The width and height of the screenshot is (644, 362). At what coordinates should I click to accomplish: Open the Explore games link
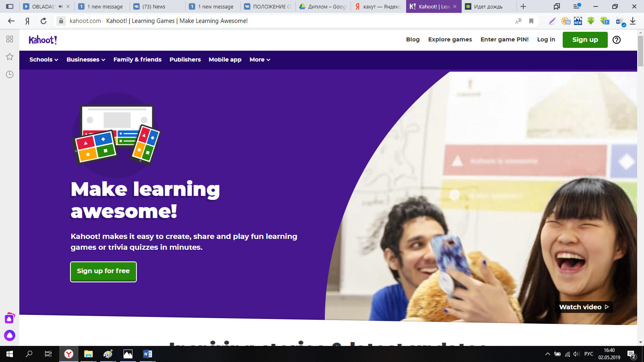click(x=450, y=39)
